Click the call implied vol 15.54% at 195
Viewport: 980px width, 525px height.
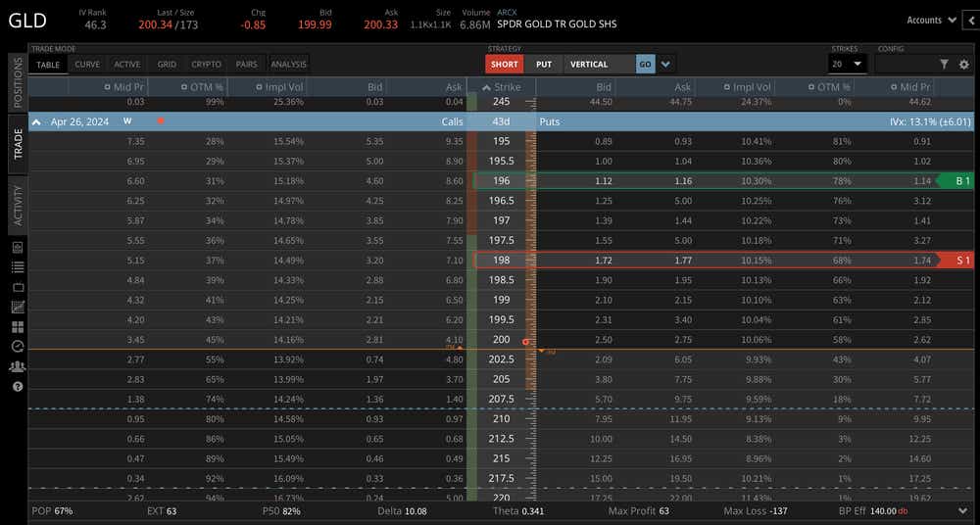[288, 142]
